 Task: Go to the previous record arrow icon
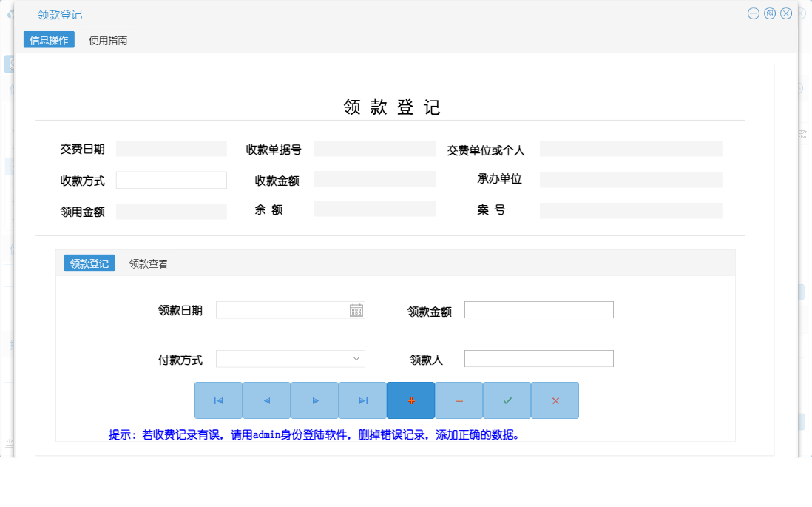pyautogui.click(x=266, y=400)
